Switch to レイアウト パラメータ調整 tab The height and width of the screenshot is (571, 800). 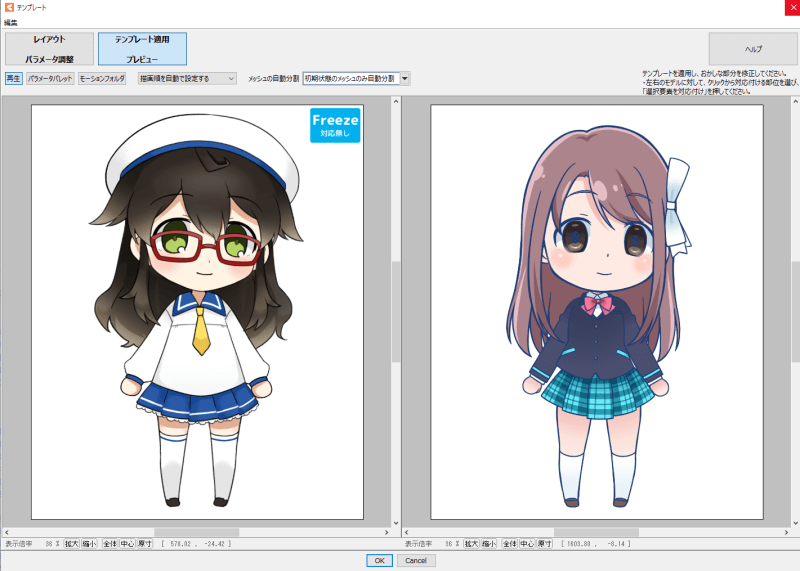coord(49,49)
